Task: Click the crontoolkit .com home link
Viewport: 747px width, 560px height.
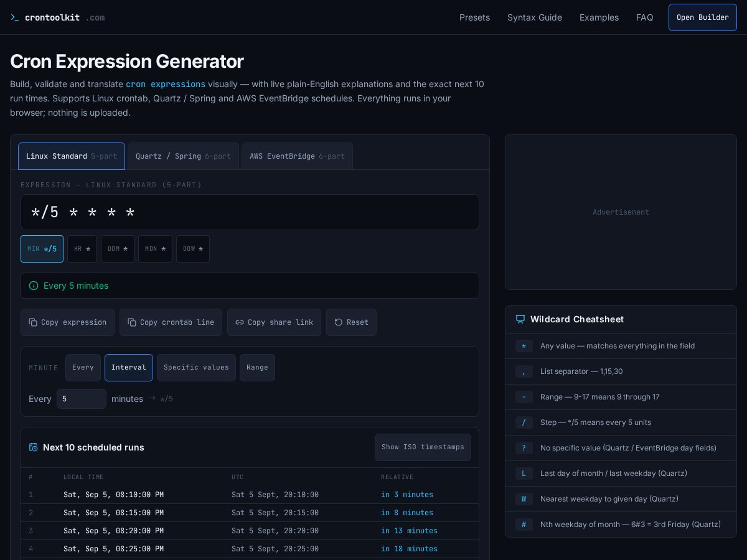Action: (57, 17)
